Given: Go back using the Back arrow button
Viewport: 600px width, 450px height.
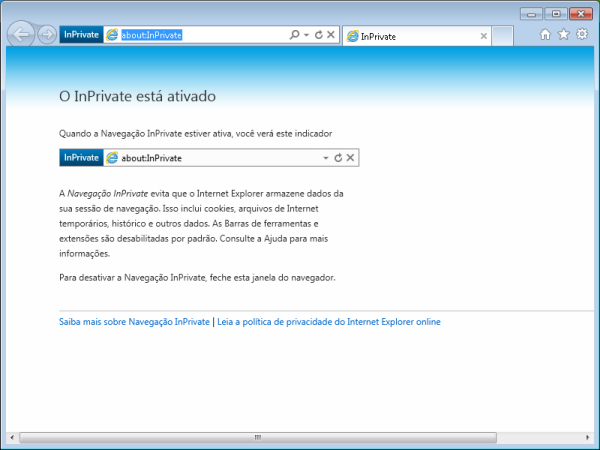Looking at the screenshot, I should [20, 35].
